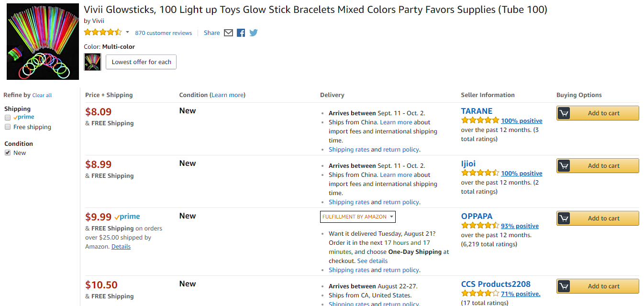Open the star rating breakdown dropdown arrow
This screenshot has height=306, width=644.
point(127,33)
